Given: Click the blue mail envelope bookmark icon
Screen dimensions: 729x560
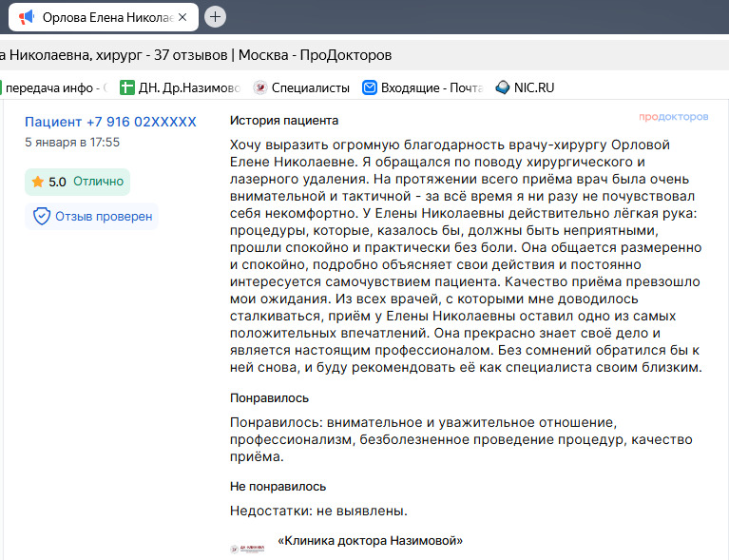Looking at the screenshot, I should pos(370,87).
